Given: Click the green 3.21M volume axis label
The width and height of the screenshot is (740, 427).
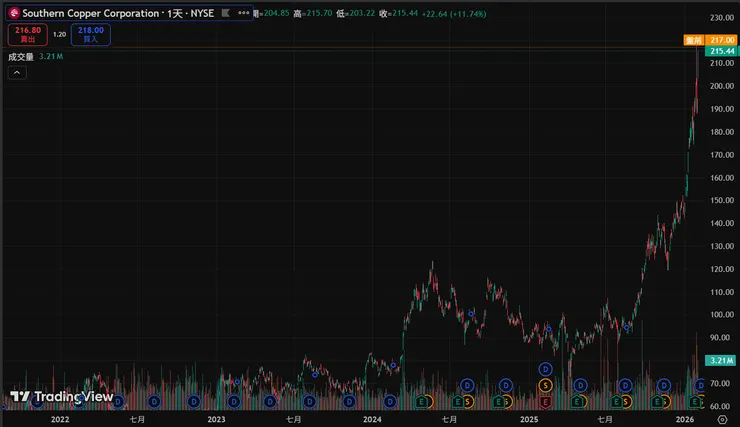Looking at the screenshot, I should [721, 360].
